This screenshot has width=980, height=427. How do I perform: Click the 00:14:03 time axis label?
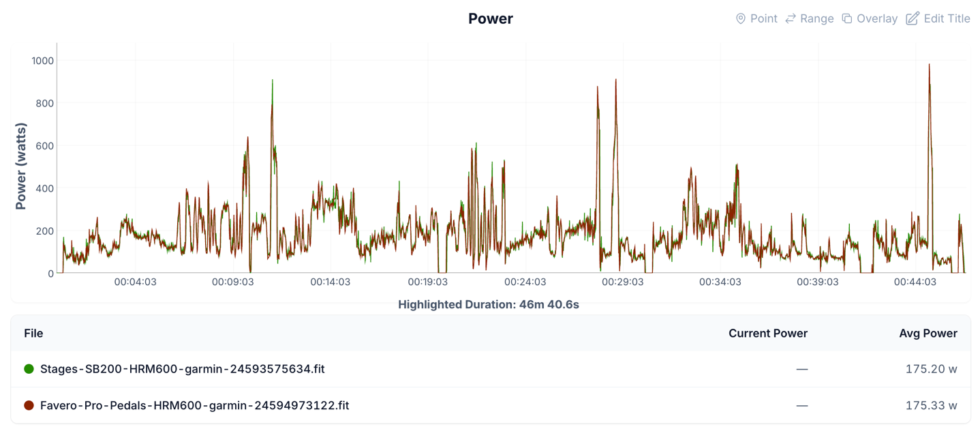pyautogui.click(x=331, y=282)
